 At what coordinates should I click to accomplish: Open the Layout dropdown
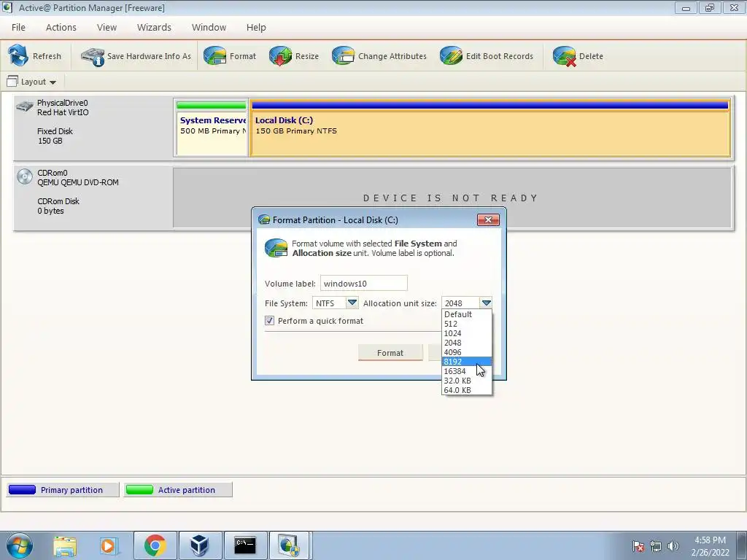[31, 82]
